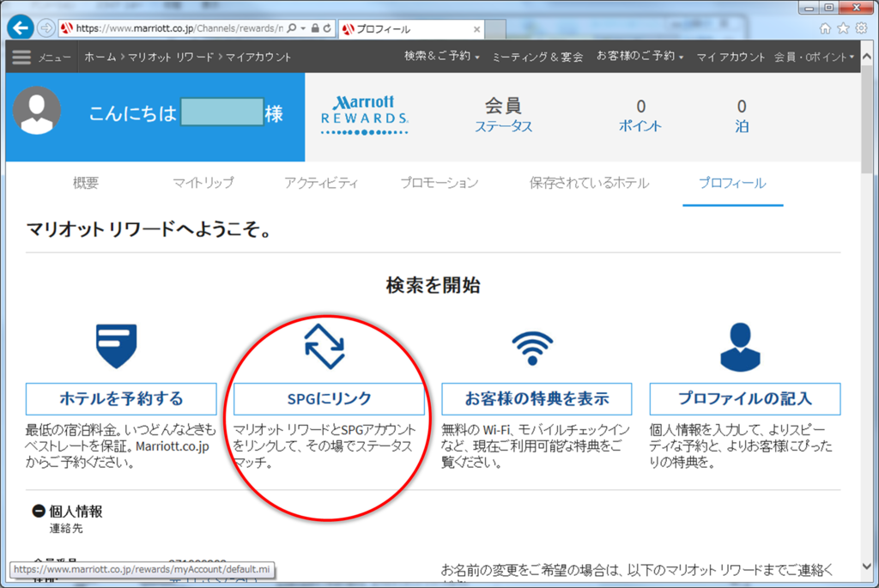879x588 pixels.
Task: Click the profile person icon
Action: point(740,347)
